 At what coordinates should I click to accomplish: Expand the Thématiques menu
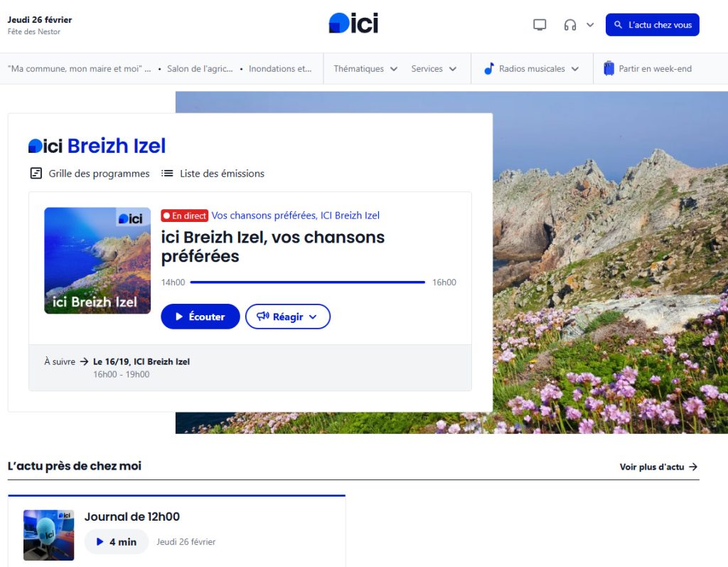pos(365,69)
